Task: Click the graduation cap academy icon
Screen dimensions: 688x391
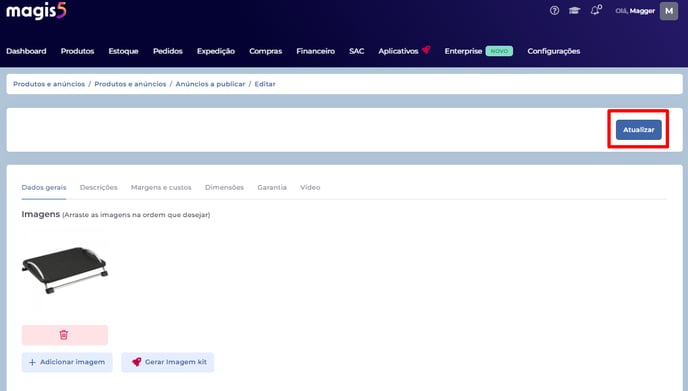Action: [x=574, y=11]
